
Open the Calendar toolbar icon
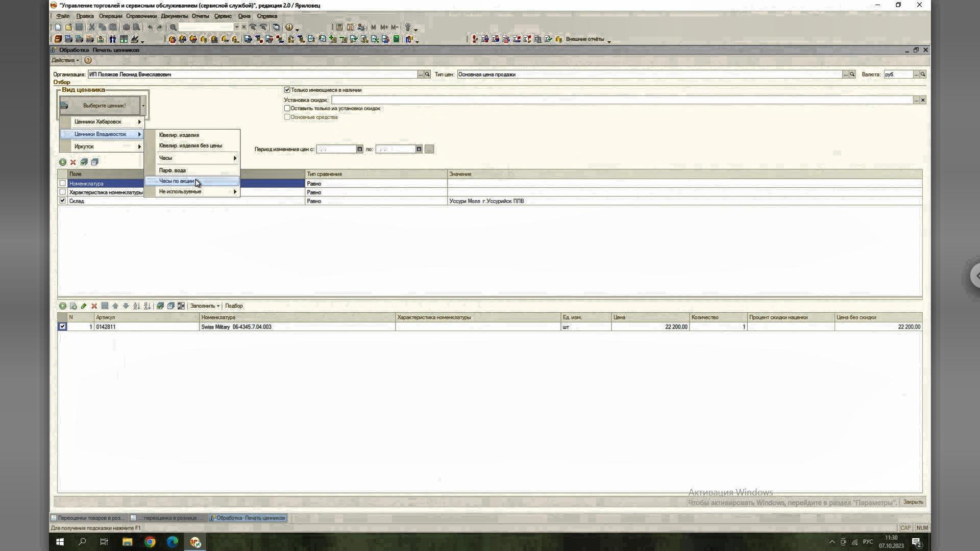(350, 27)
